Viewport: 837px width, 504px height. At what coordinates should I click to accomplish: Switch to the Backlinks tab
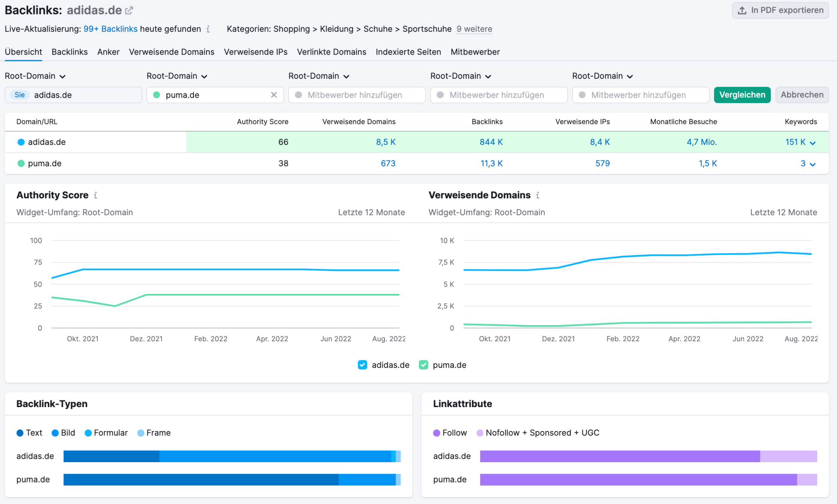coord(69,52)
